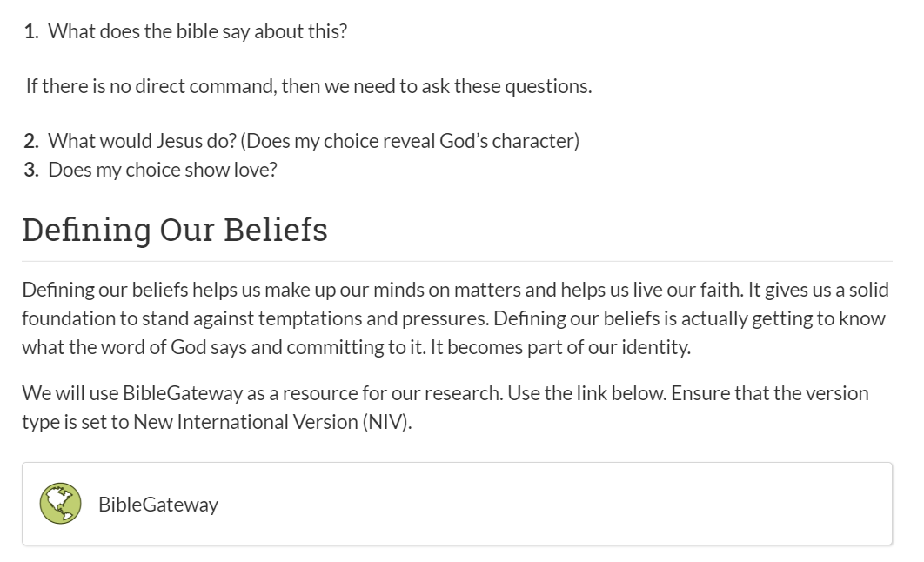The image size is (924, 562).
Task: Click the list number '2.' marker
Action: click(31, 141)
